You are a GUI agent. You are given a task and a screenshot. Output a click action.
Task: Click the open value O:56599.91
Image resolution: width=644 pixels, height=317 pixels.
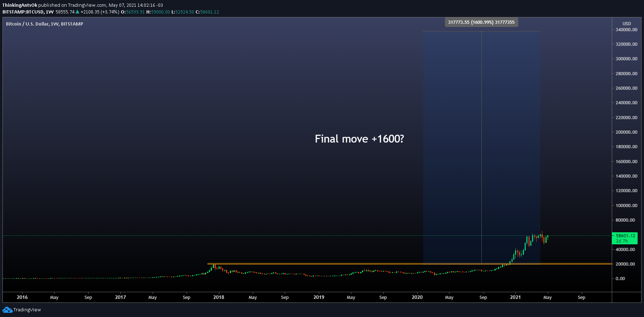pos(133,12)
